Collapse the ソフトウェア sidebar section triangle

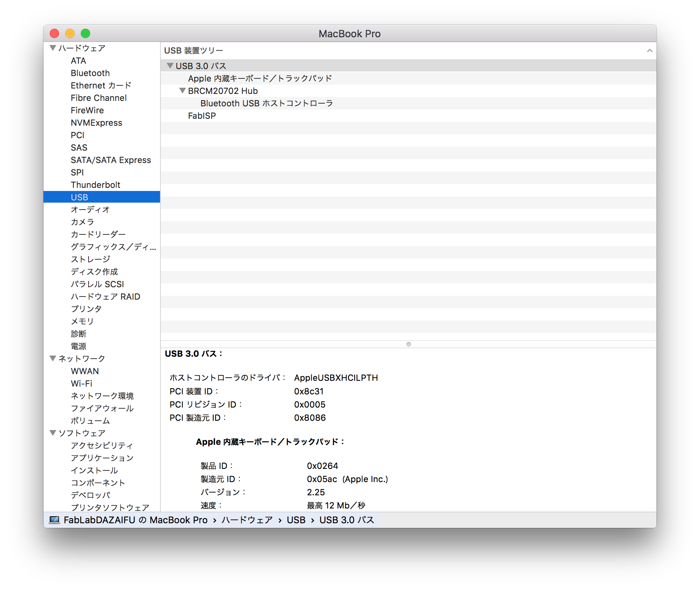tap(53, 433)
